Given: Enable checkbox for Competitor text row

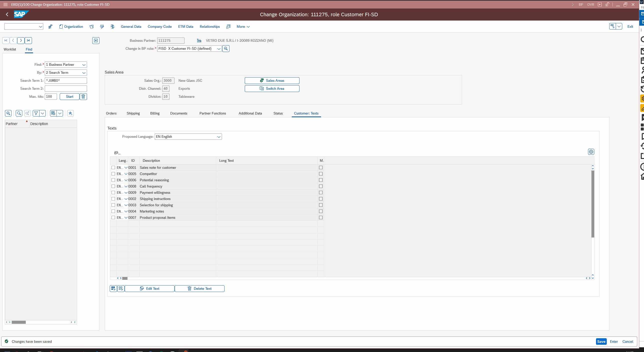Looking at the screenshot, I should 113,173.
